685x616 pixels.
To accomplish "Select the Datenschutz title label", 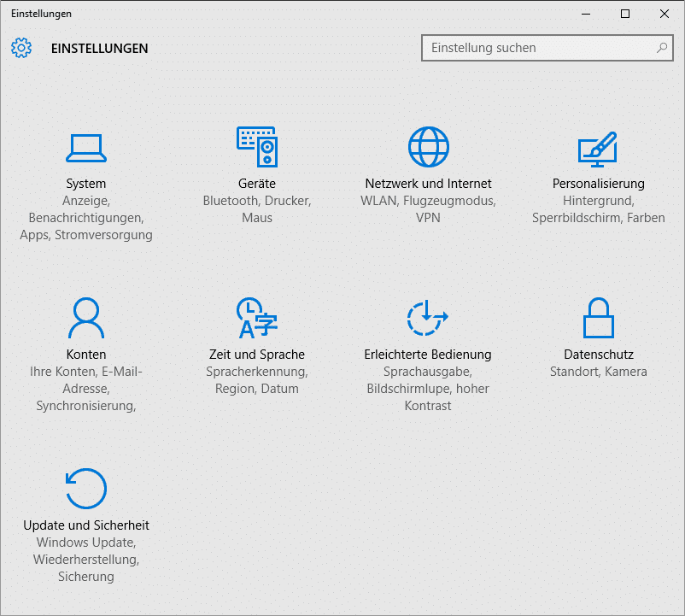I will 599,355.
